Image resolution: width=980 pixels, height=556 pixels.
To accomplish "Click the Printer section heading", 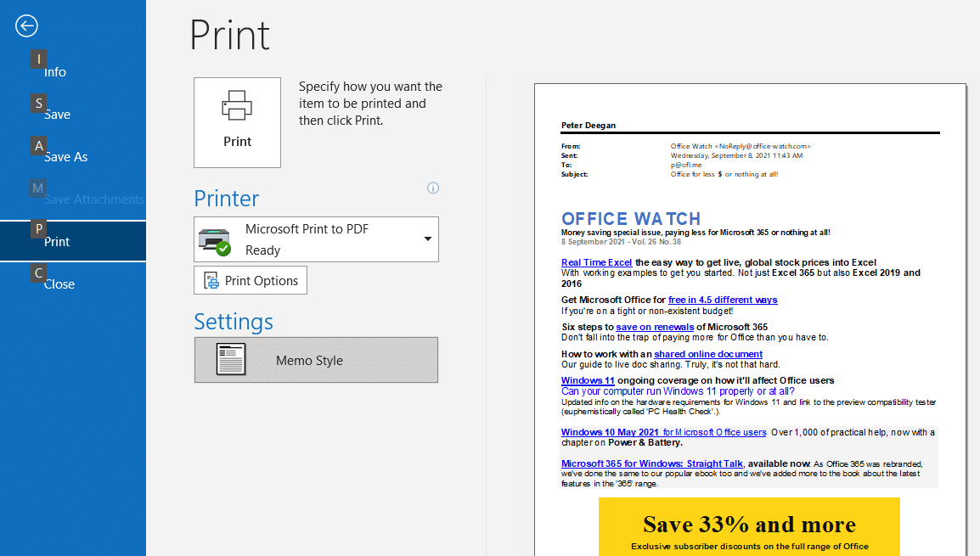I will click(x=226, y=199).
